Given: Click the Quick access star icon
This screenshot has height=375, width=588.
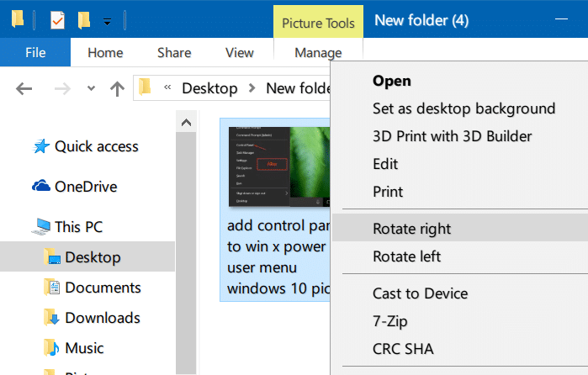Looking at the screenshot, I should tap(41, 146).
